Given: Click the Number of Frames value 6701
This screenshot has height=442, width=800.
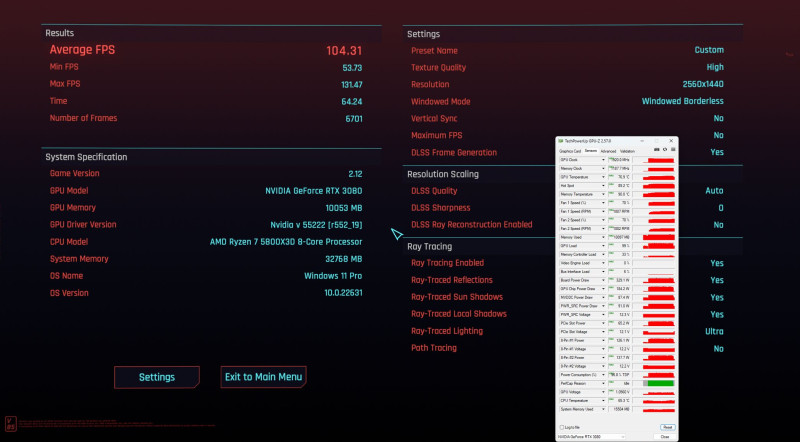Looking at the screenshot, I should point(354,119).
